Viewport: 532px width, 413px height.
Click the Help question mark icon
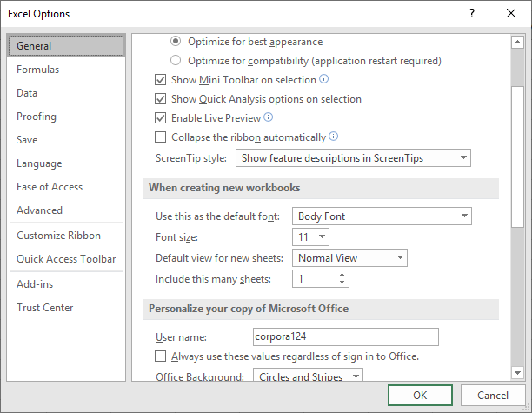(x=472, y=13)
